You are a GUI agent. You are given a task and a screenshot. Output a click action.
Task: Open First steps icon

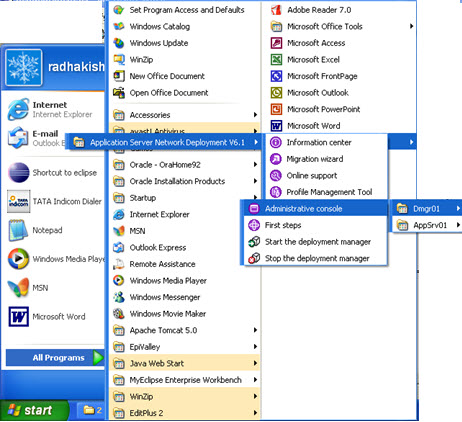(x=254, y=225)
